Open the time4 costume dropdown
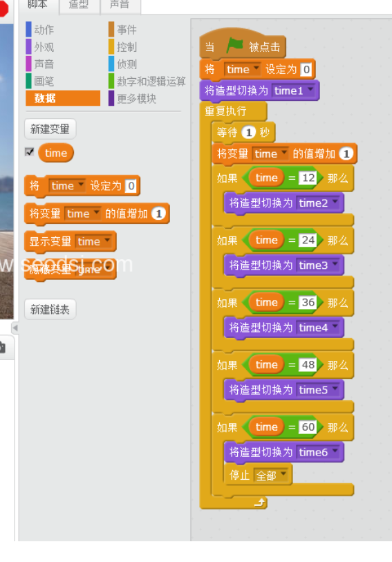 318,327
